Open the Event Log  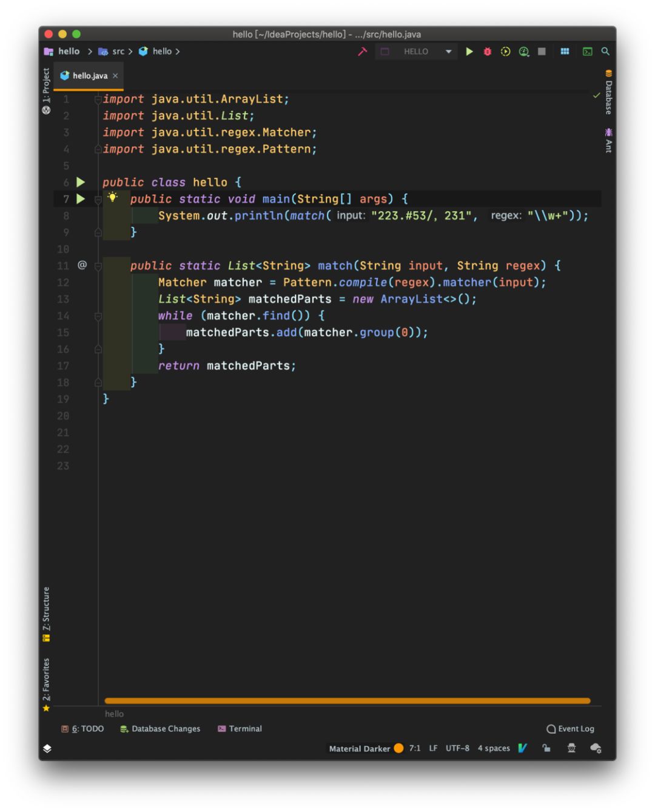570,729
